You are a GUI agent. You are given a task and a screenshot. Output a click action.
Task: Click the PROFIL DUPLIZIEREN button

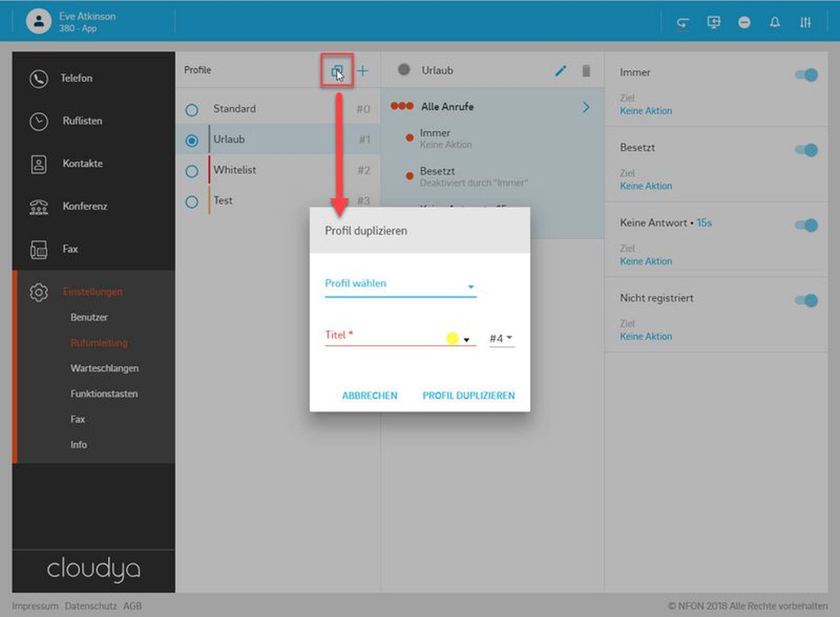pos(468,395)
